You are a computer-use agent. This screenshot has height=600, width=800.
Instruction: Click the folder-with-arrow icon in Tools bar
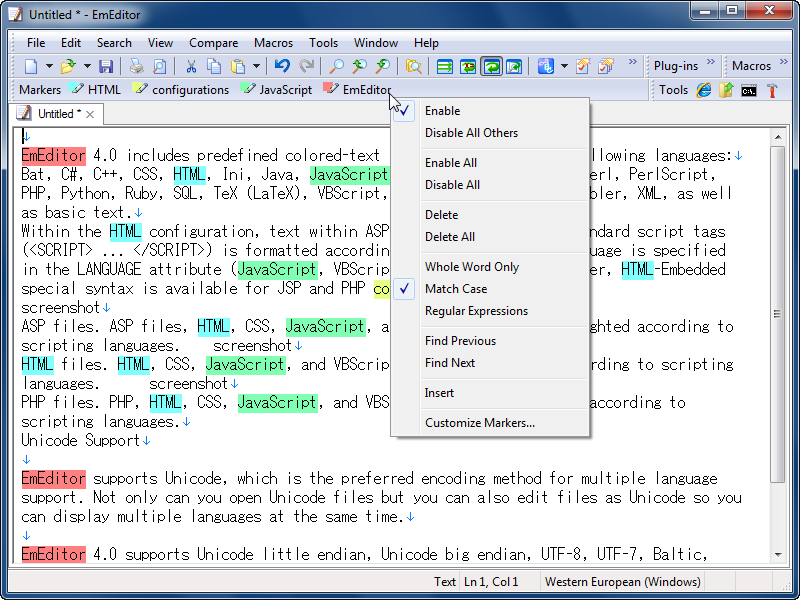click(726, 90)
